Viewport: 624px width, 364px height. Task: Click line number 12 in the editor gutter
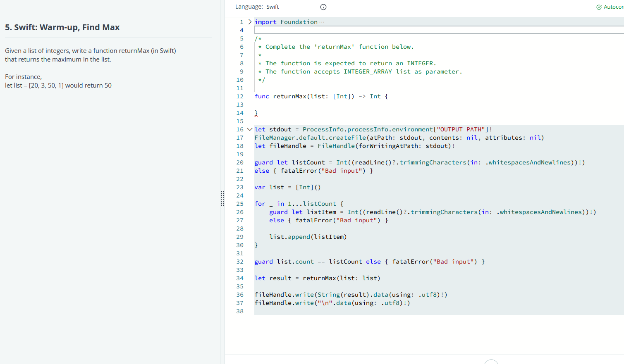pyautogui.click(x=240, y=96)
